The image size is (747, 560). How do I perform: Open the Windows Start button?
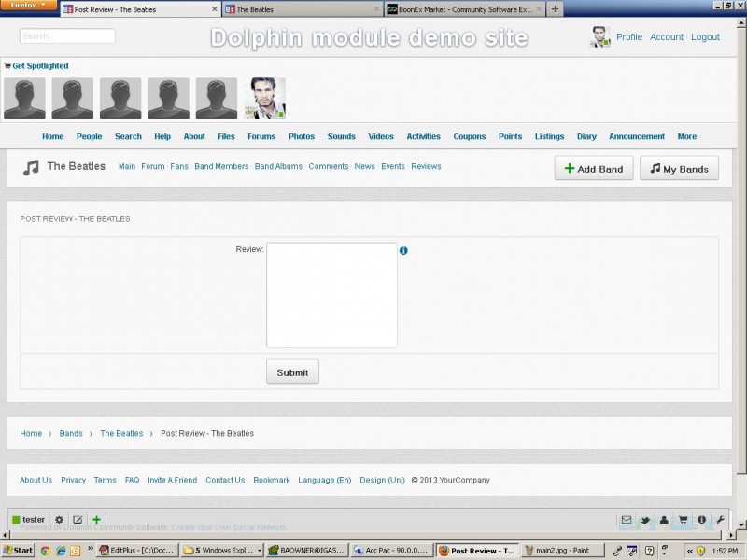(18, 551)
